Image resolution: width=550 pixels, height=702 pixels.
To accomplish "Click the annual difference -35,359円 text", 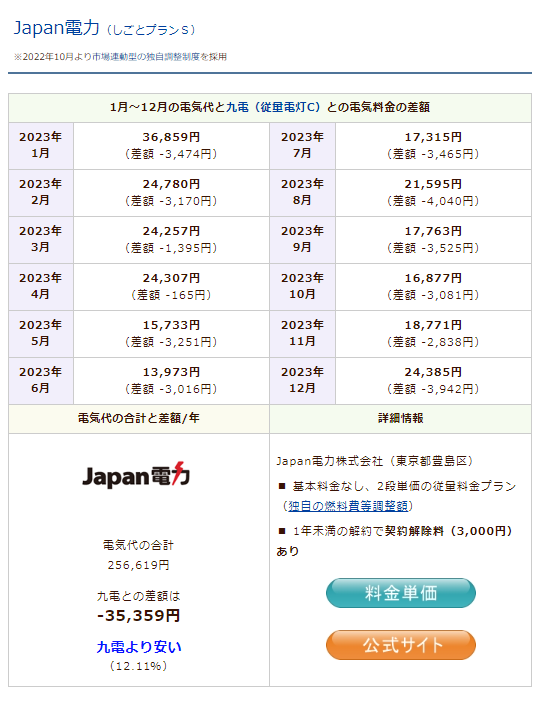I will click(x=139, y=616).
